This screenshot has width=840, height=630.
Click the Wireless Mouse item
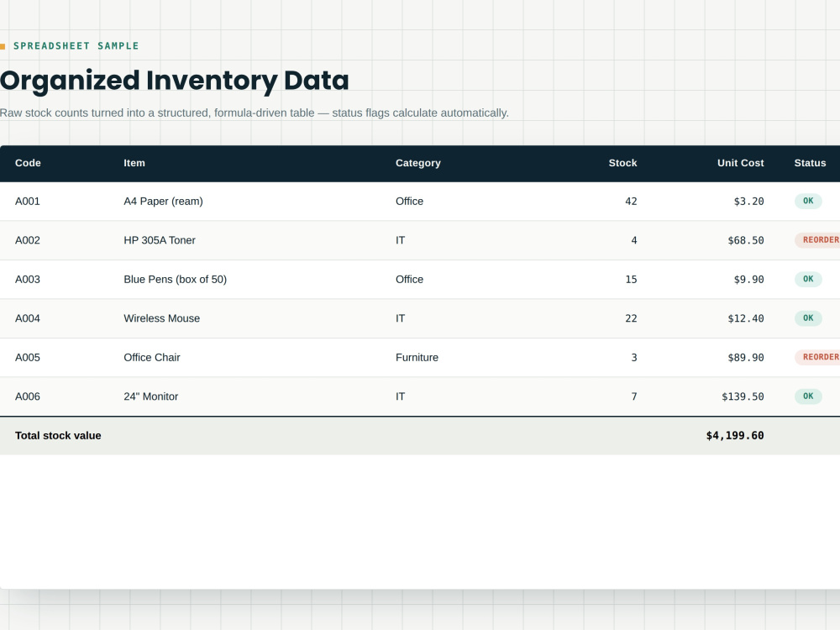[162, 318]
